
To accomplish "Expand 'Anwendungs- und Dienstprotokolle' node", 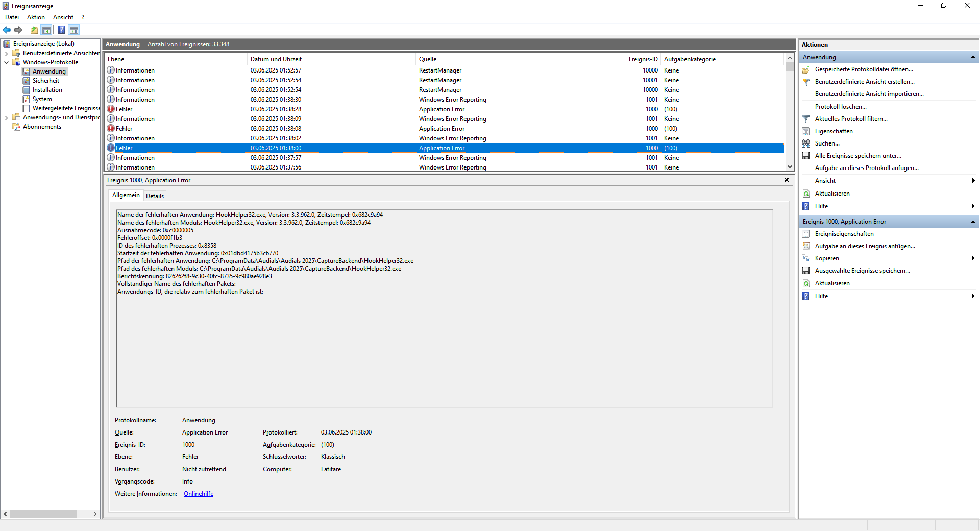I will (x=6, y=117).
